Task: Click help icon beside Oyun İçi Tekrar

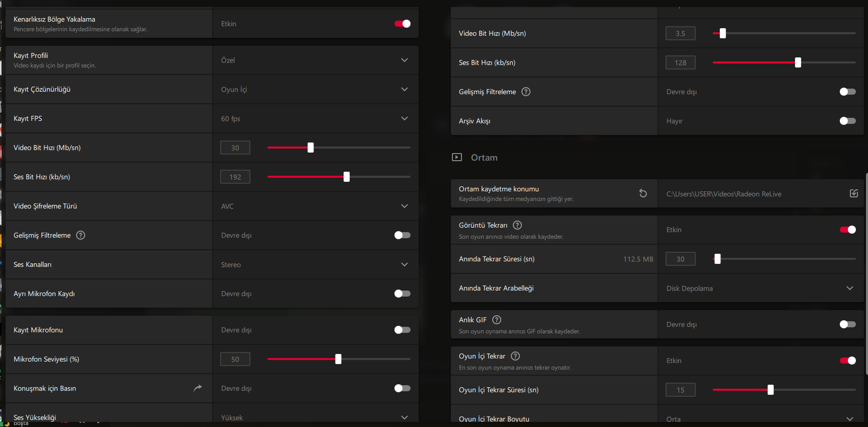Action: click(515, 356)
